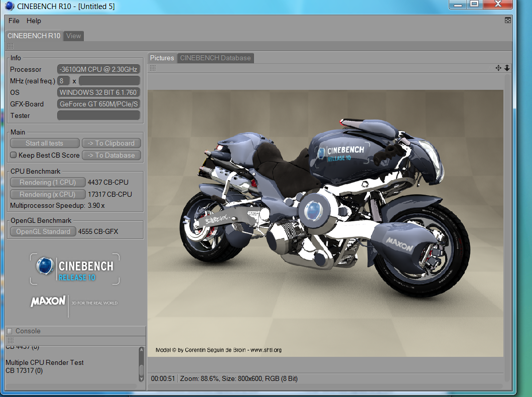Click the model copyright caption text
This screenshot has height=397, width=532.
[x=218, y=350]
